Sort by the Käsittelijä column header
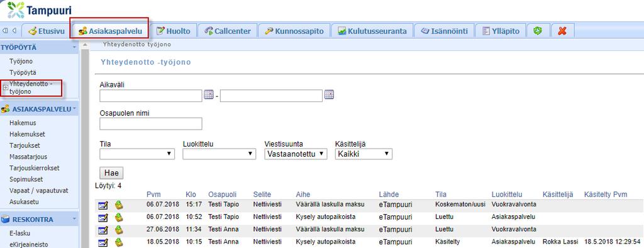 558,194
